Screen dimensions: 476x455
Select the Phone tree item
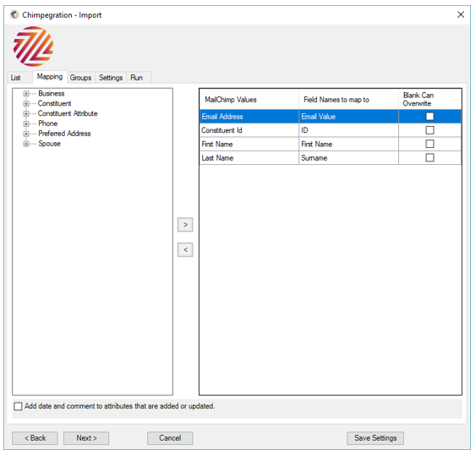pos(47,123)
